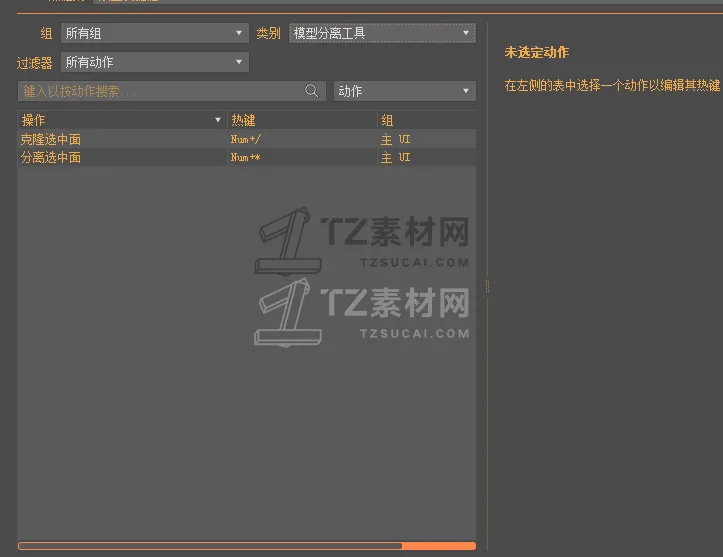This screenshot has height=557, width=723.
Task: Open the 类别 dropdown showing 模型分离工具
Action: click(382, 33)
